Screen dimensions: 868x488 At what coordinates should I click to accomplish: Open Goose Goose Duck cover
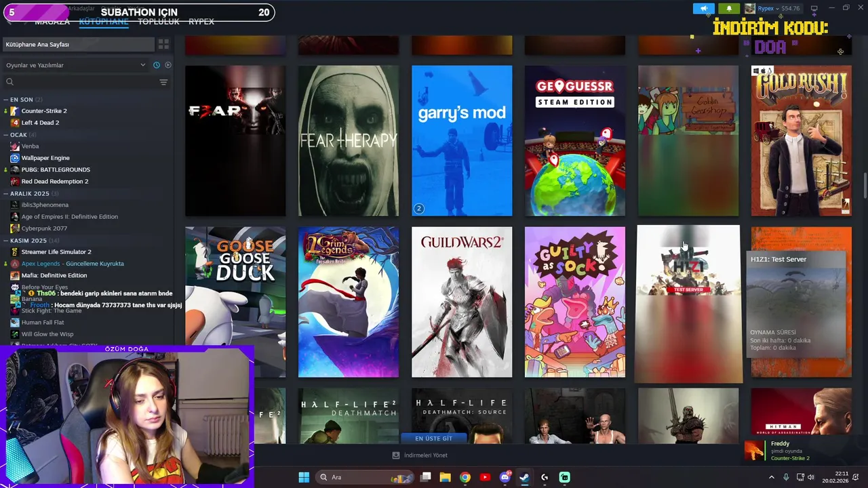pos(235,302)
